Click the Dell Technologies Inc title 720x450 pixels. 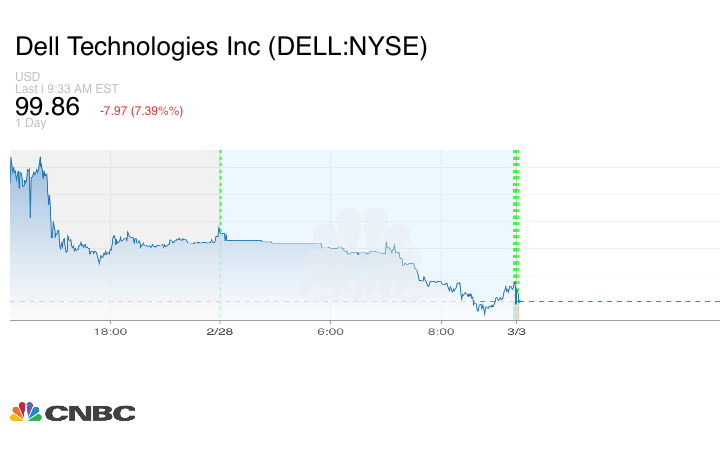(x=220, y=47)
